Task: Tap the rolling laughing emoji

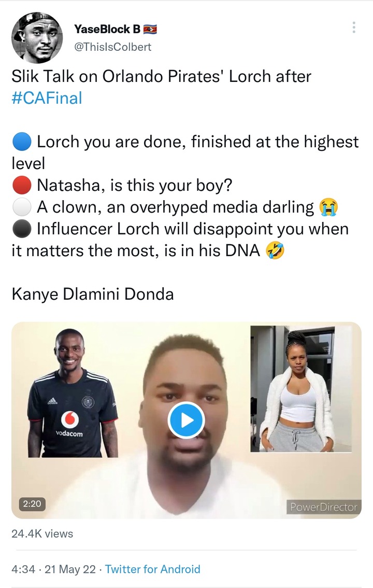Action: pos(275,251)
